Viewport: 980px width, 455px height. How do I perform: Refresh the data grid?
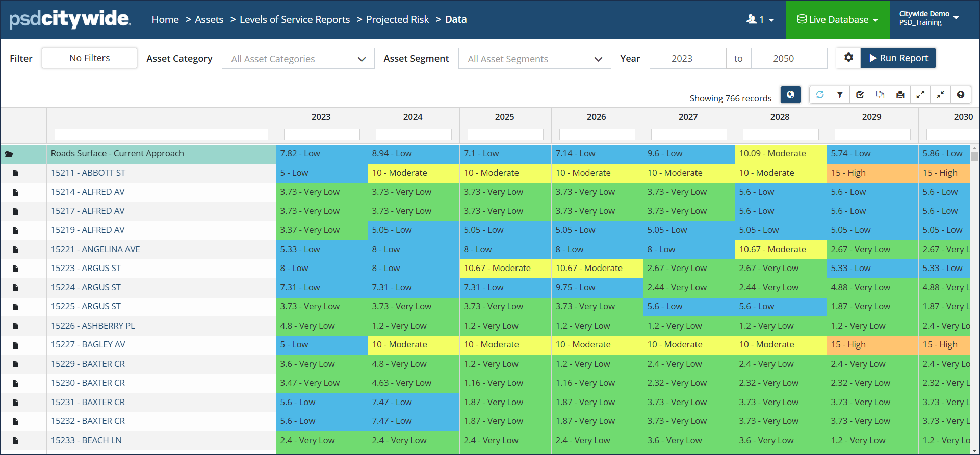click(x=820, y=95)
